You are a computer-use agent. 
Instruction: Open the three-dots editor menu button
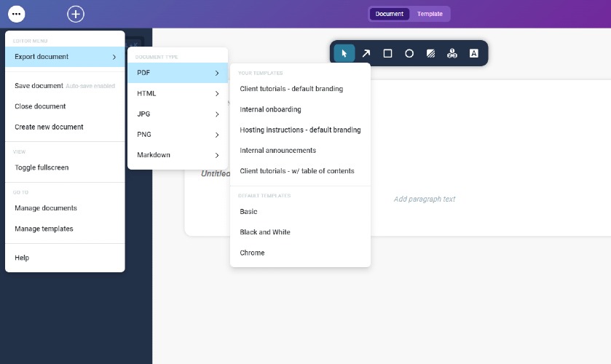(x=16, y=14)
